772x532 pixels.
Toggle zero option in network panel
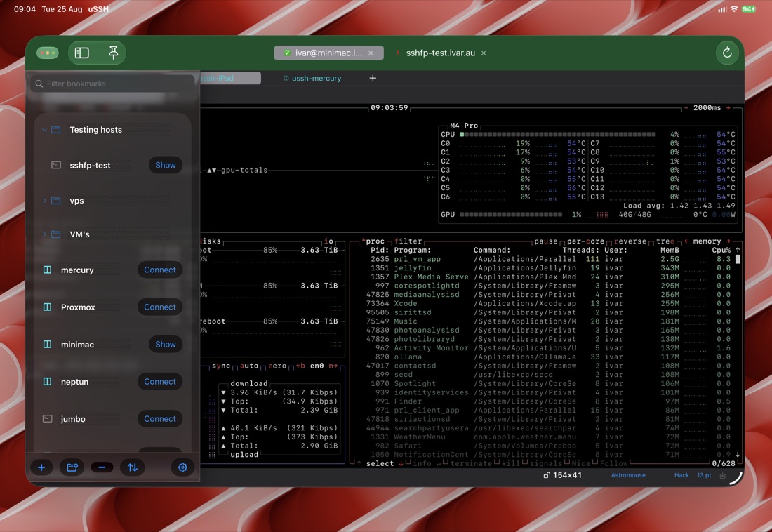[x=277, y=366]
